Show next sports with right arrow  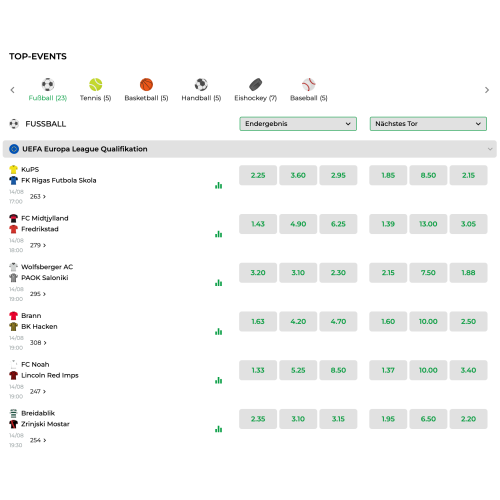tap(487, 90)
